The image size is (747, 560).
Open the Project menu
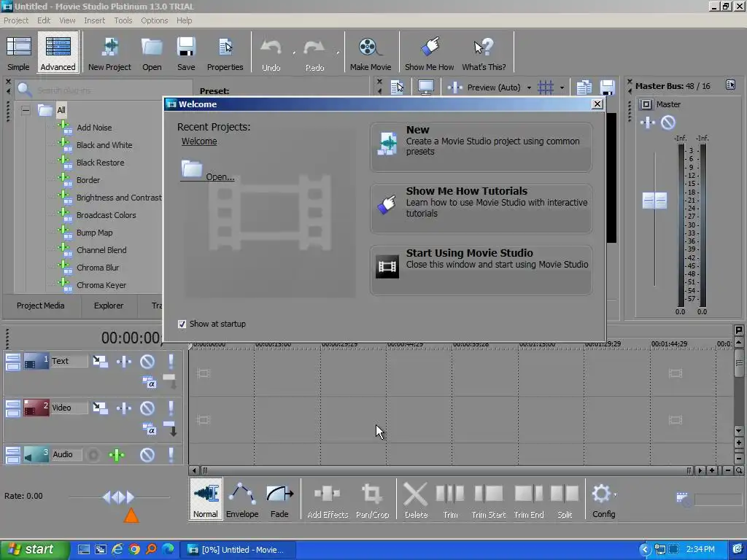click(x=16, y=20)
